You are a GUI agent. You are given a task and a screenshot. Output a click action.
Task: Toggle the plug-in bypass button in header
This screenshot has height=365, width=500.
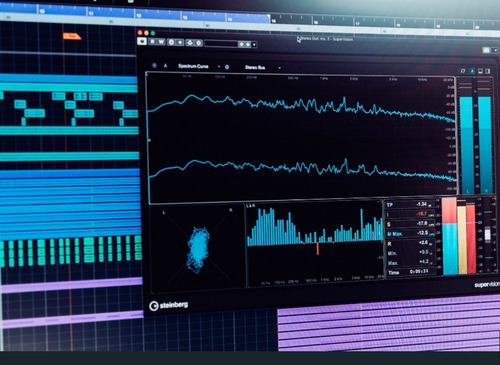[142, 41]
